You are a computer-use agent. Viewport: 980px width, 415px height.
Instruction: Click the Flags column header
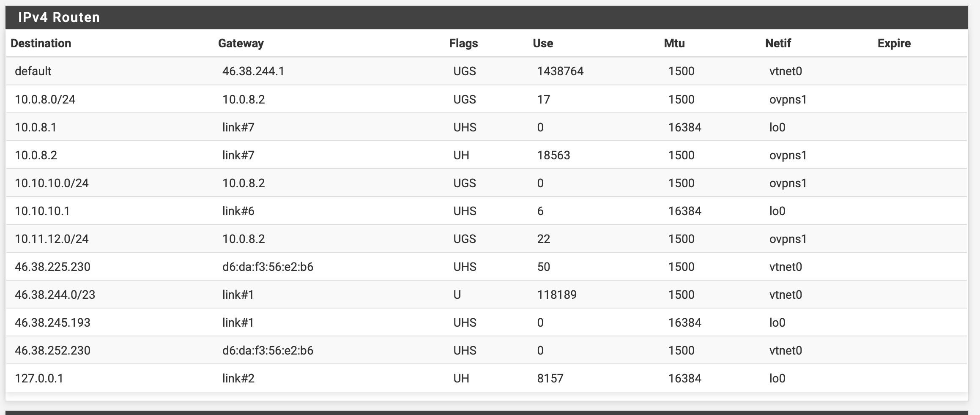pos(463,43)
